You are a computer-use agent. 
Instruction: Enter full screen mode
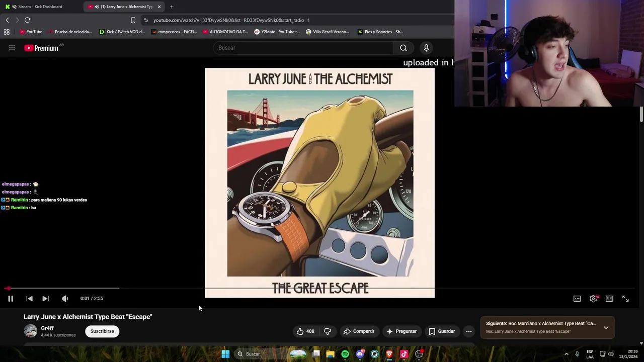pos(625,299)
